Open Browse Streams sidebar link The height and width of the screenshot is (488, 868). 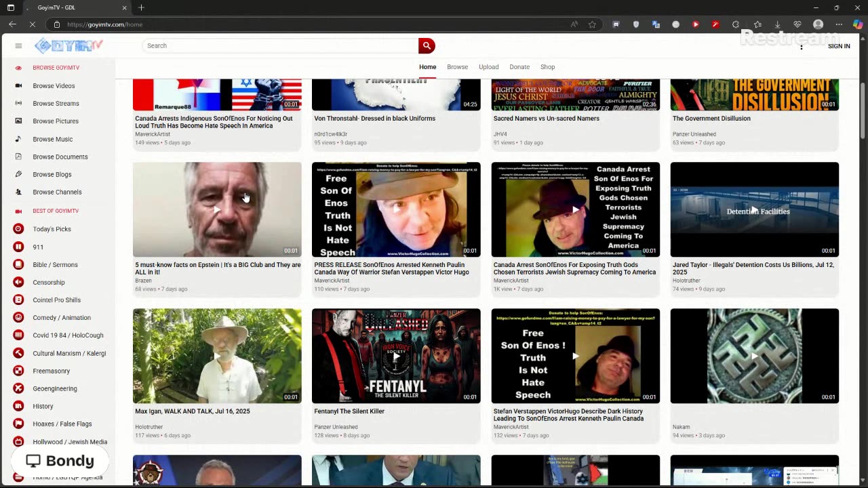pos(56,104)
